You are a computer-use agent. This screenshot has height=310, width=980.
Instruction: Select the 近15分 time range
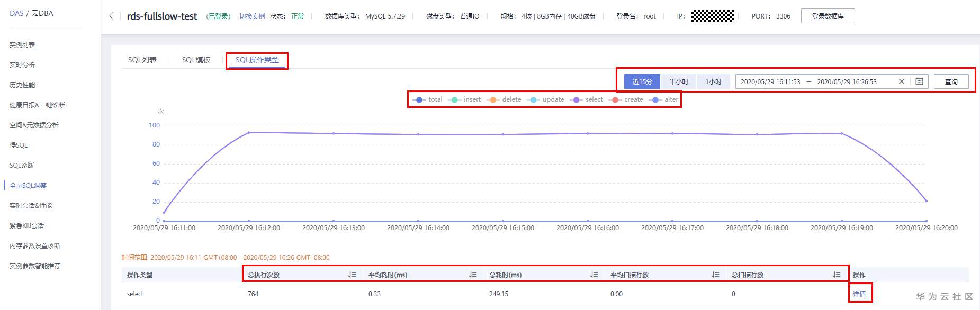642,81
